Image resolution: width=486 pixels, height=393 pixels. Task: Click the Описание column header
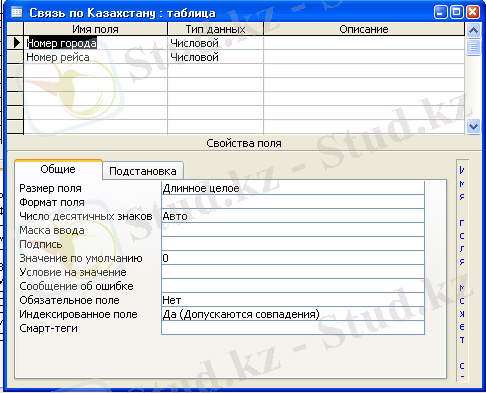click(364, 29)
